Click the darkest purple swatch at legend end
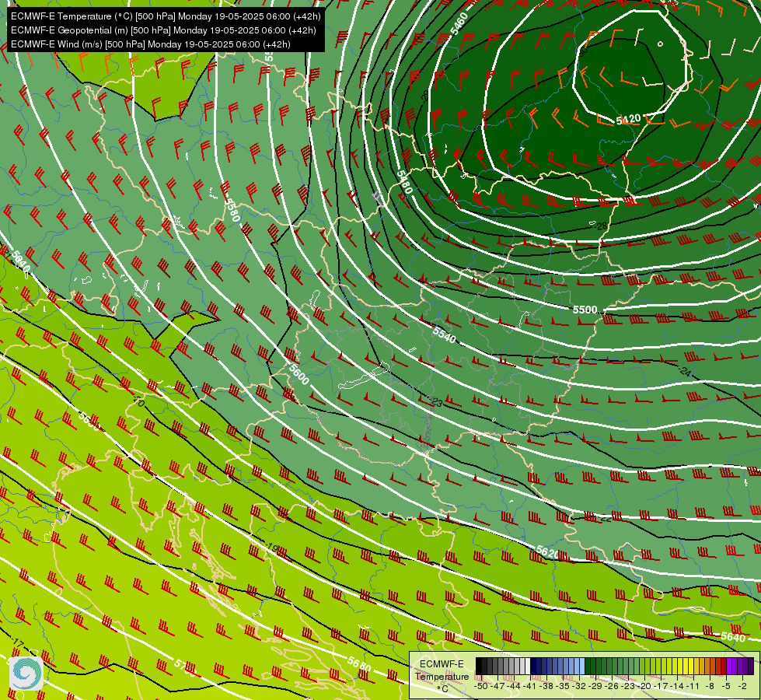 751,666
